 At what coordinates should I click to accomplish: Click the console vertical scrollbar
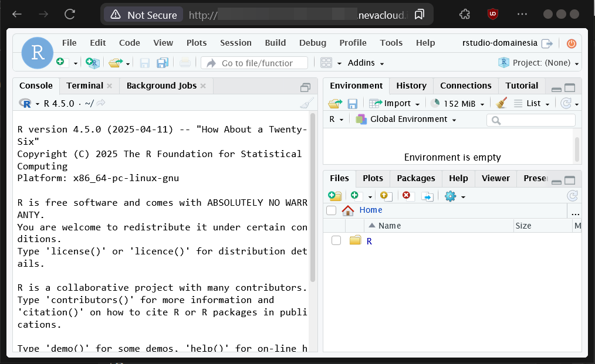click(x=313, y=197)
